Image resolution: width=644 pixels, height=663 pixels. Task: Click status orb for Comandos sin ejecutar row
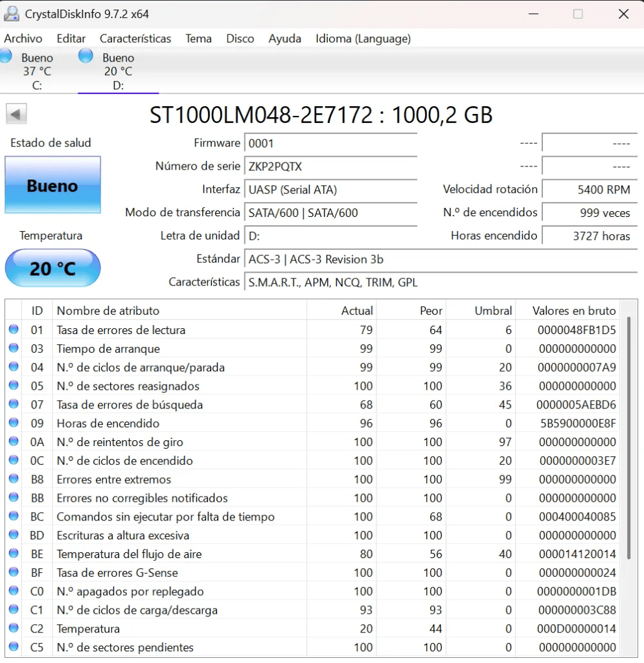(14, 515)
